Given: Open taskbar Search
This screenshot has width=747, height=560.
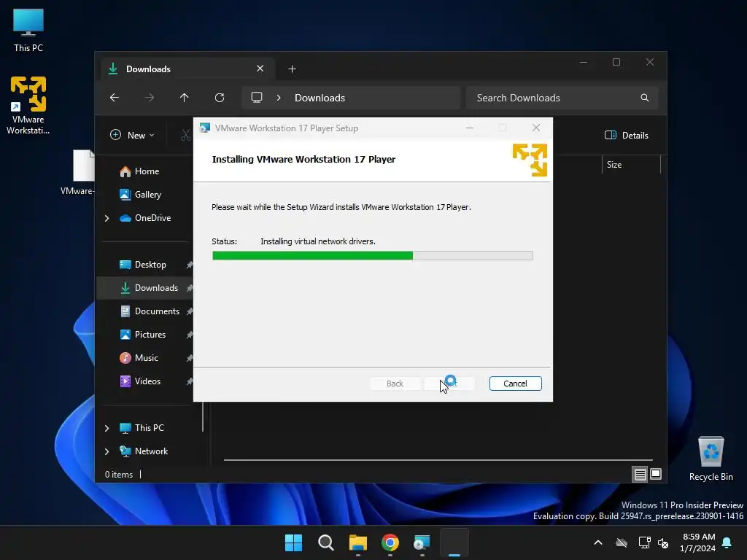Looking at the screenshot, I should 326,542.
